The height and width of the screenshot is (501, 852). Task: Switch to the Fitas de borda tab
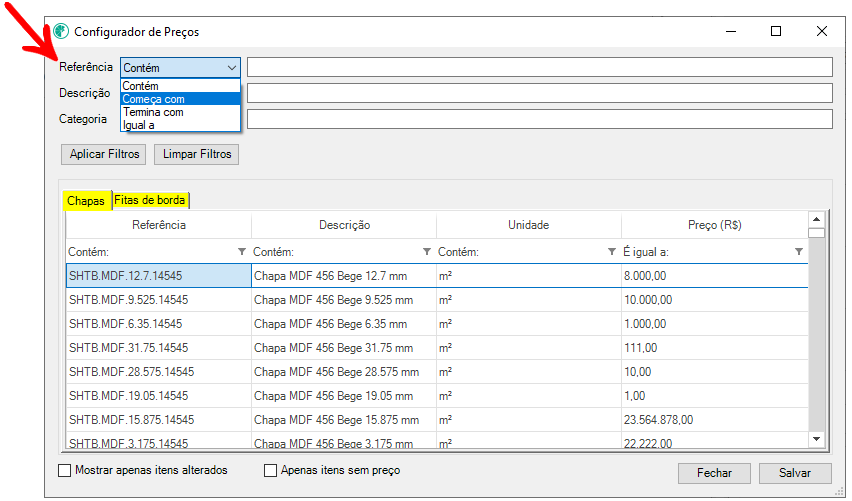coord(150,201)
